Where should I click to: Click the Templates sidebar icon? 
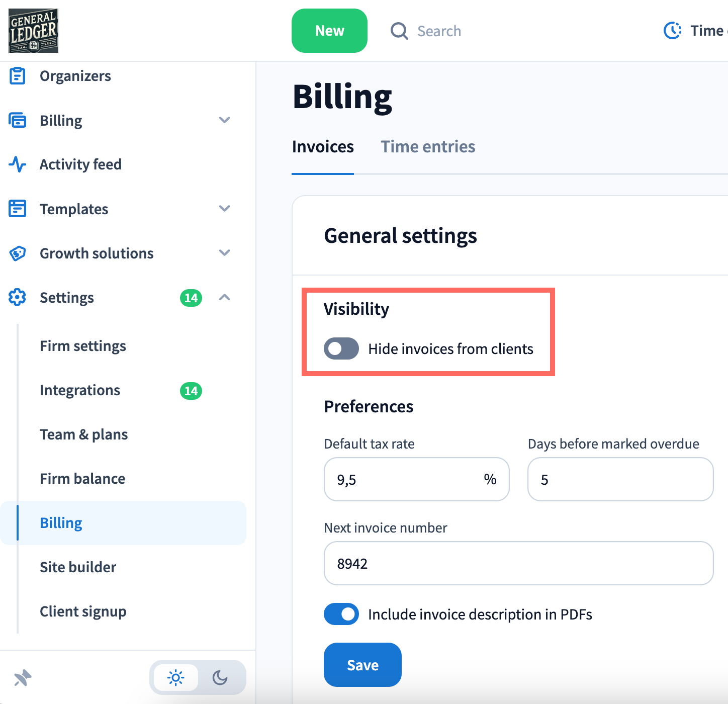pyautogui.click(x=18, y=209)
